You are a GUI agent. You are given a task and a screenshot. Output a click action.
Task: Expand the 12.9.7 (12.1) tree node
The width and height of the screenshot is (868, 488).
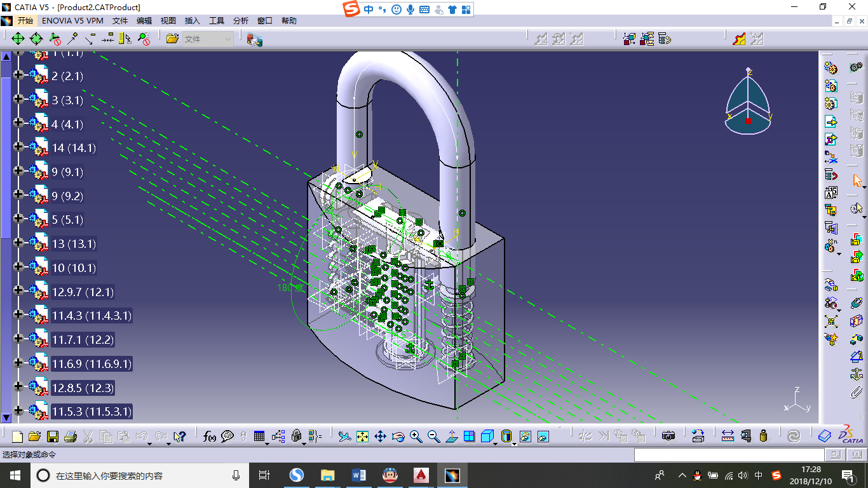pyautogui.click(x=18, y=292)
